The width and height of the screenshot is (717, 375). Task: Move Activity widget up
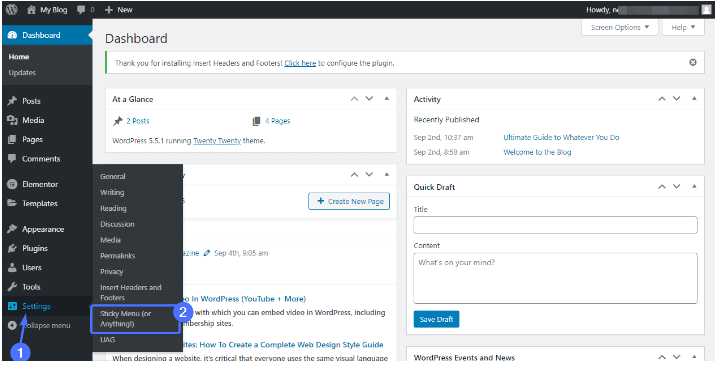click(662, 99)
